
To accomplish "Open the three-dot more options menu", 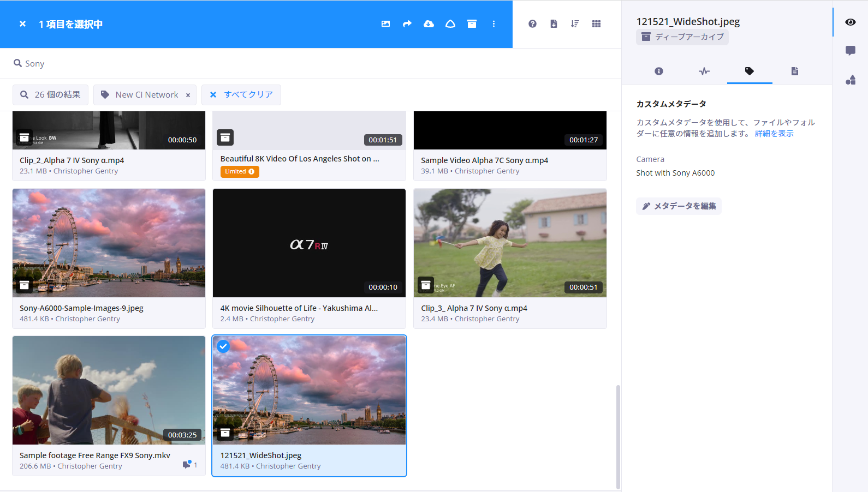I will point(494,24).
